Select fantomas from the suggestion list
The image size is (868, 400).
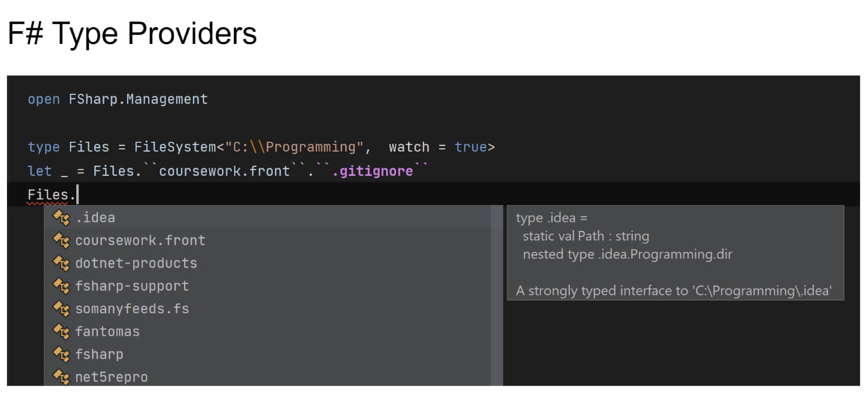[x=268, y=332]
